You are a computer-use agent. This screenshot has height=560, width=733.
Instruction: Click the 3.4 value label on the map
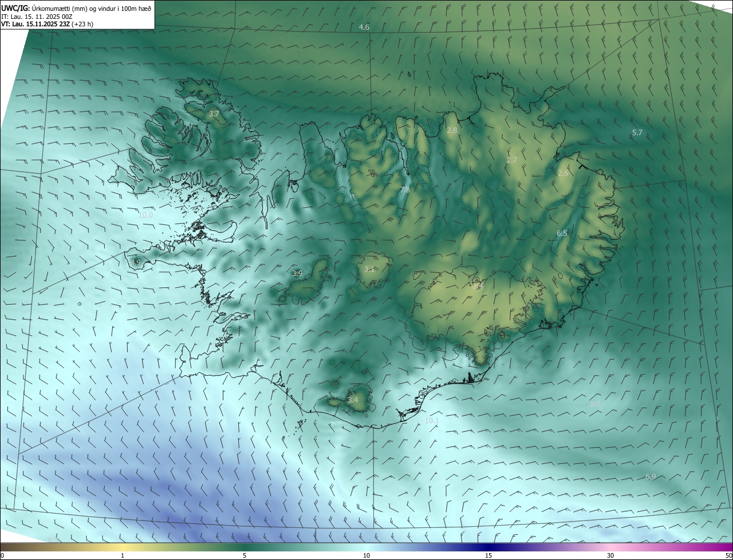(x=353, y=400)
